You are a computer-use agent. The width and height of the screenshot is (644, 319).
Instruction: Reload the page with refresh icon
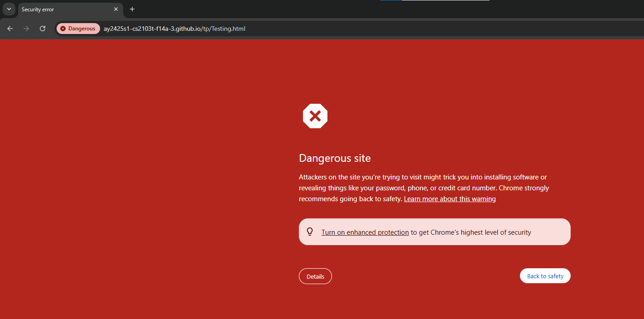(x=43, y=29)
